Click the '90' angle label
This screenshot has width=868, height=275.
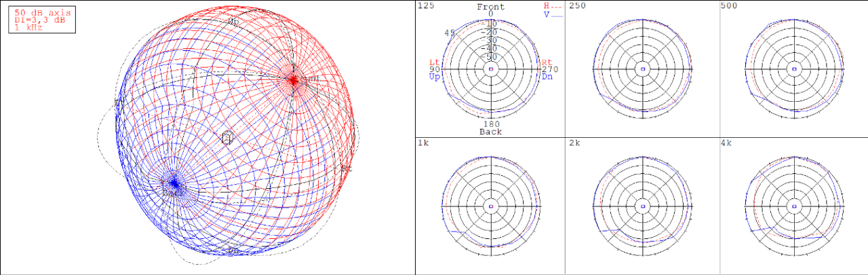[434, 69]
